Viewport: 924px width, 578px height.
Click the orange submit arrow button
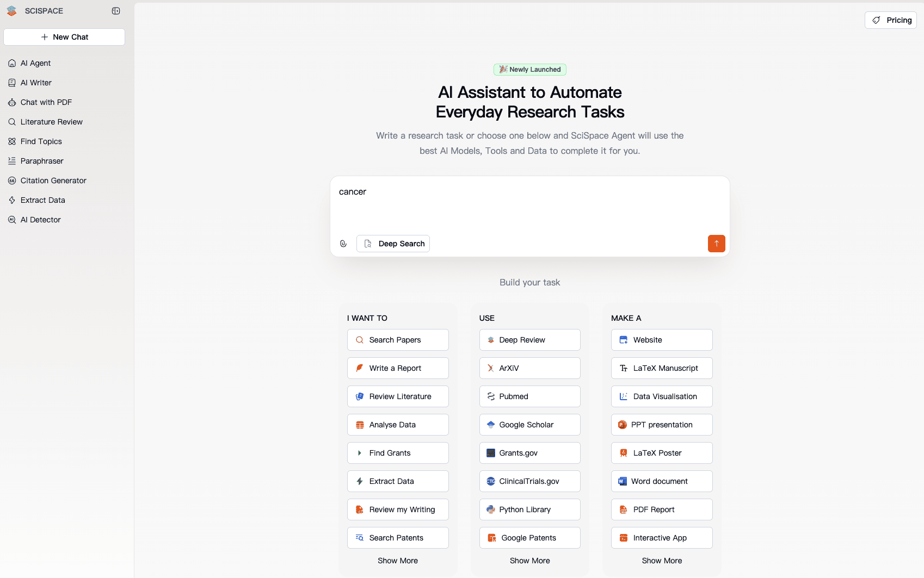click(716, 244)
